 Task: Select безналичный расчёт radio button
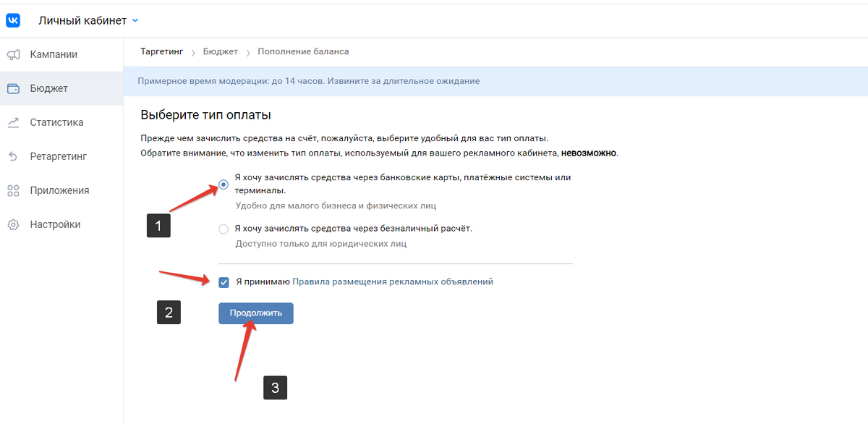click(x=224, y=229)
